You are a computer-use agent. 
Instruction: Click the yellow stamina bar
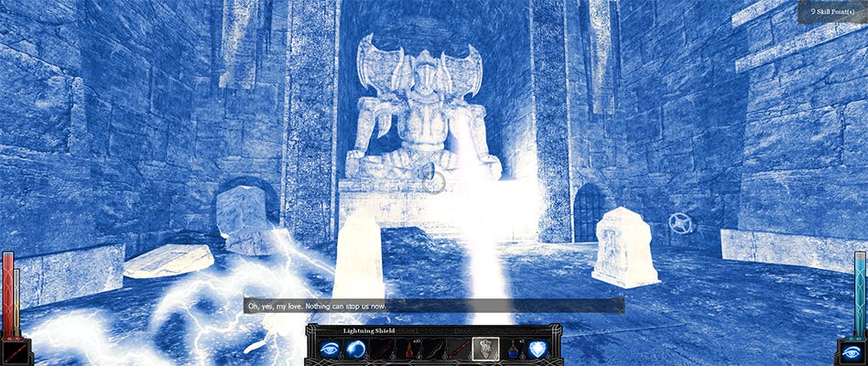pyautogui.click(x=17, y=303)
